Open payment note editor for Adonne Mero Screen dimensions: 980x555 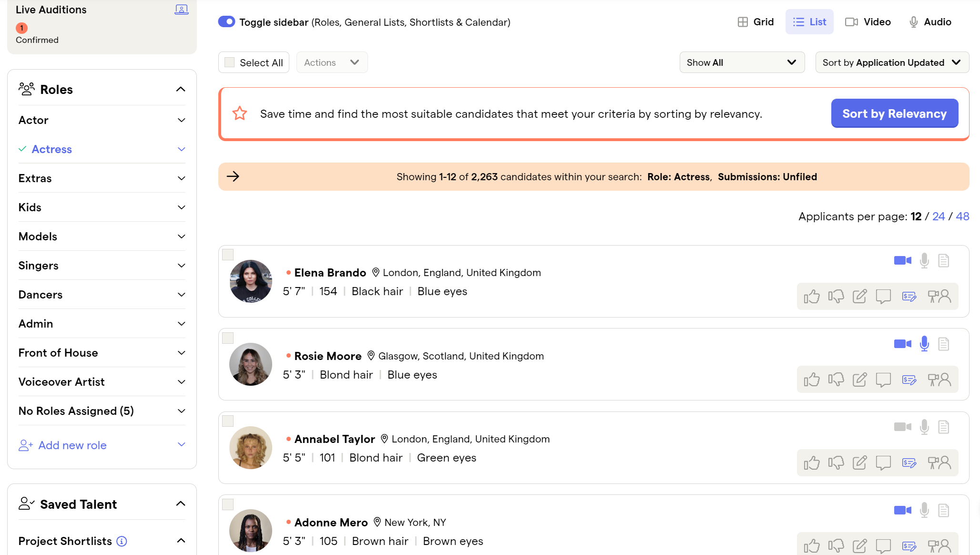[909, 545]
